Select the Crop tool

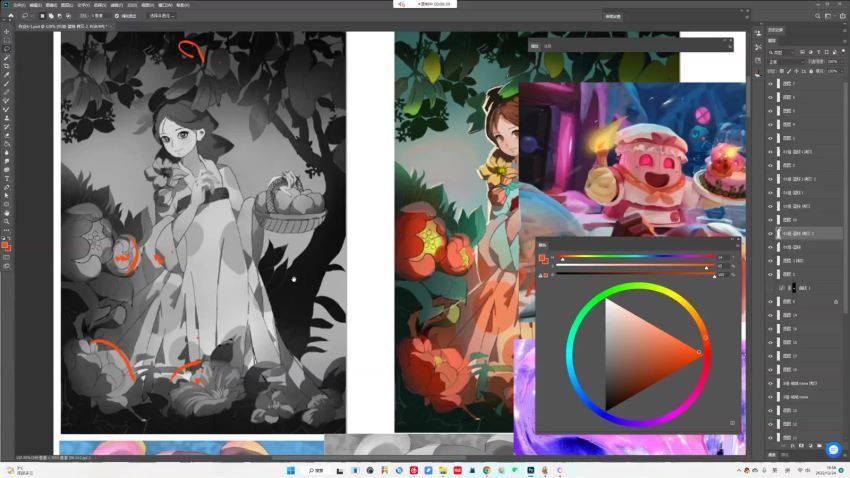pos(7,67)
